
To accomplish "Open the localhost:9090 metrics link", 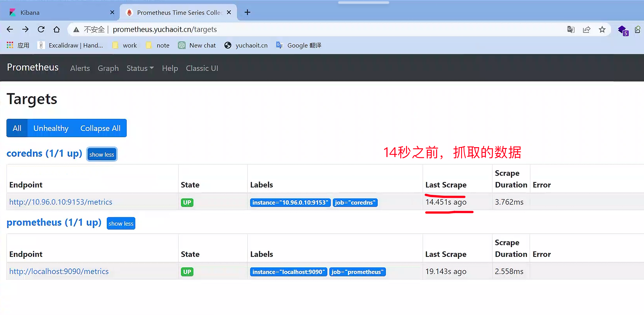I will (x=59, y=271).
